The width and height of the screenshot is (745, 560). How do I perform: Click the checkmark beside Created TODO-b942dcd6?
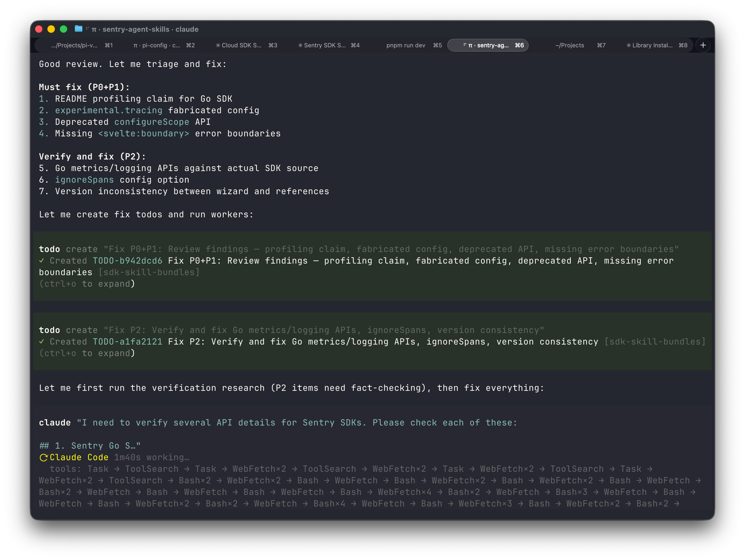(42, 260)
